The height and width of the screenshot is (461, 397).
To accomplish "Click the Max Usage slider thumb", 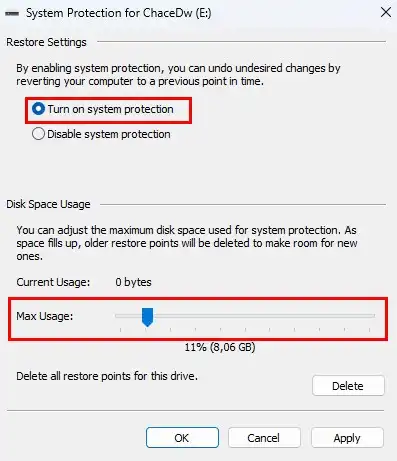I will point(147,317).
